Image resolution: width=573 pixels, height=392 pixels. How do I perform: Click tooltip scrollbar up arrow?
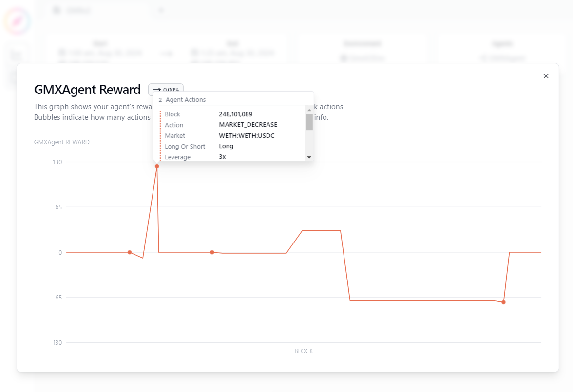[309, 110]
